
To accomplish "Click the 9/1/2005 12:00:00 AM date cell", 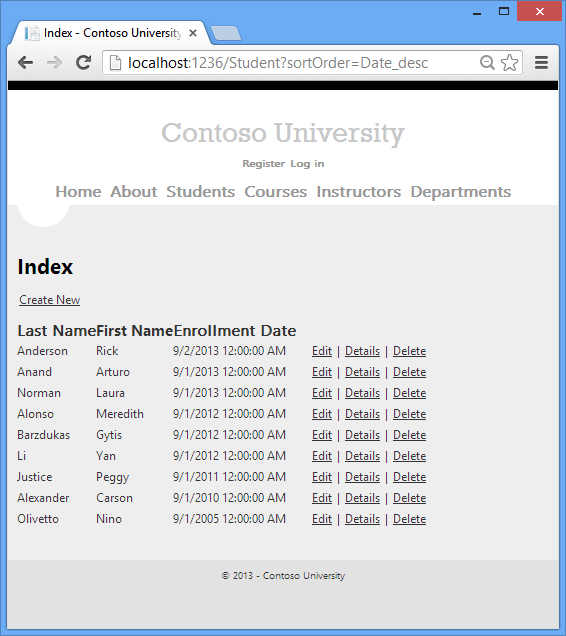I will tap(229, 519).
